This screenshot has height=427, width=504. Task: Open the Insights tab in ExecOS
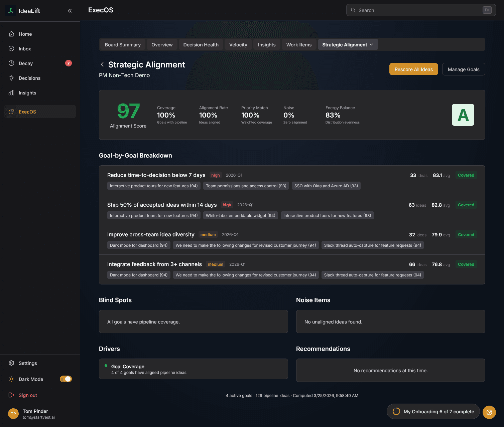[x=267, y=45]
